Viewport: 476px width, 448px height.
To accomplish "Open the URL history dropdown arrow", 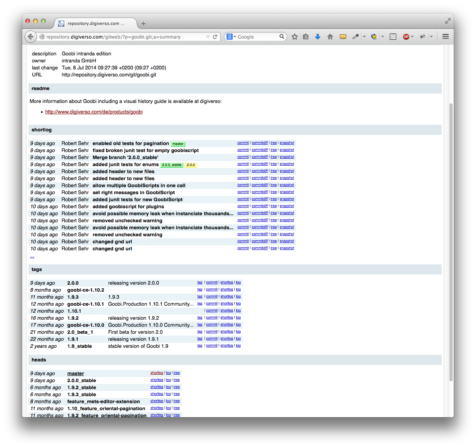I will coord(208,37).
